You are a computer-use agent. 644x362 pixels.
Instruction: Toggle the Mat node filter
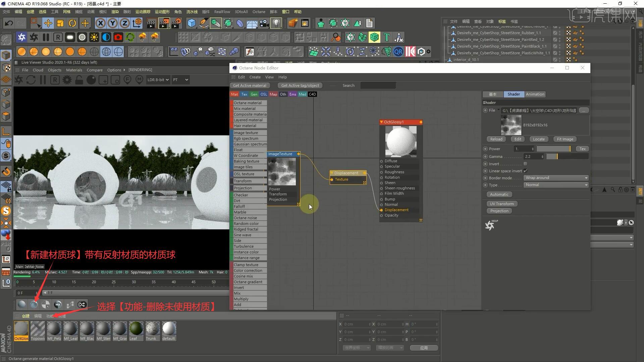coord(234,94)
